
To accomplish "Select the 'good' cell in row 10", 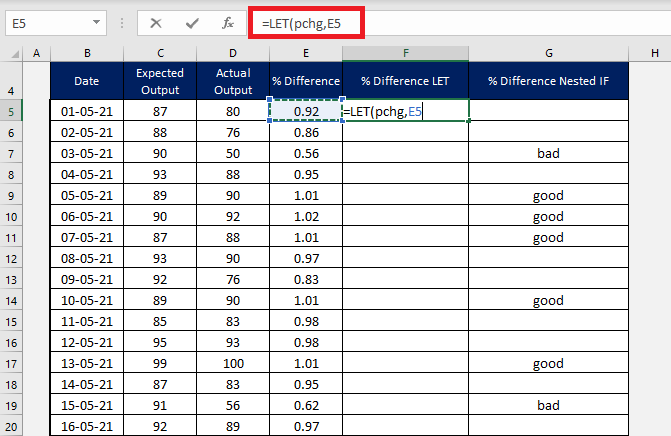I will [549, 216].
